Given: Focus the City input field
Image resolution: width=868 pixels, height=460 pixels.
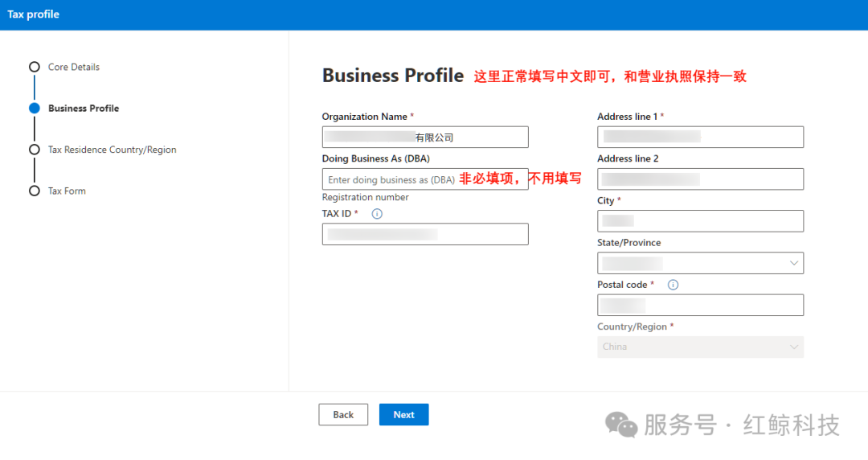Looking at the screenshot, I should pyautogui.click(x=700, y=221).
